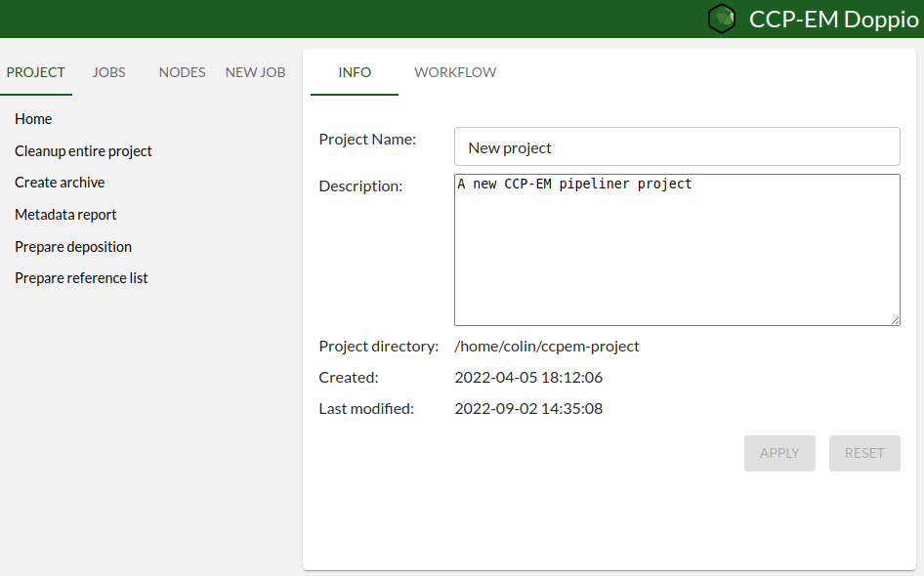Viewport: 924px width, 576px height.
Task: Click inside the Project Name field
Action: click(677, 146)
